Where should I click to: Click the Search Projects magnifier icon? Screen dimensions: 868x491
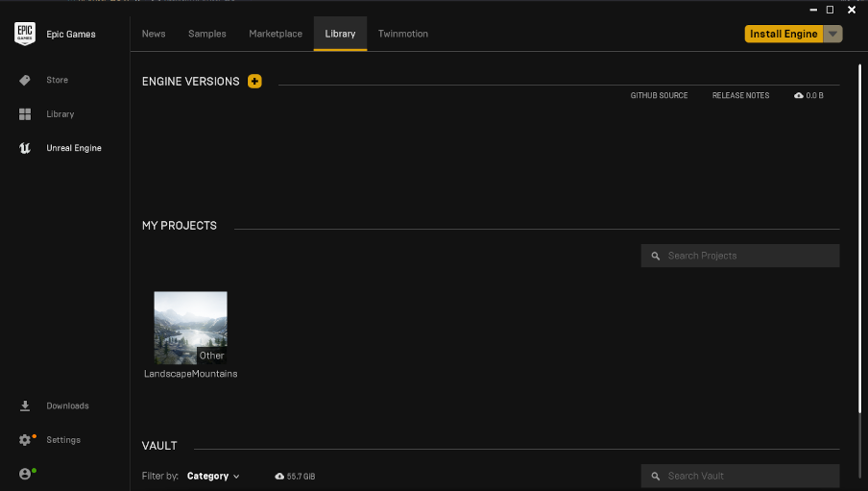[x=656, y=256]
